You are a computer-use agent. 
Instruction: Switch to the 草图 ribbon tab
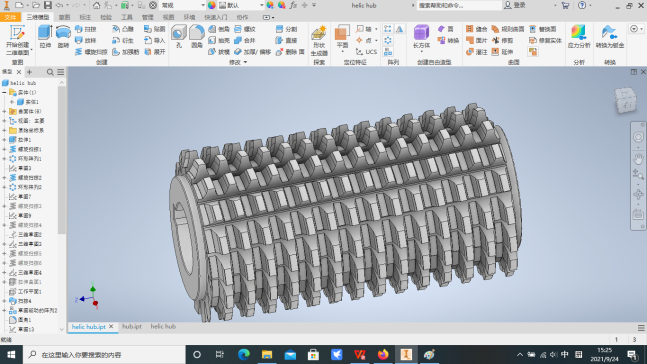coord(64,17)
